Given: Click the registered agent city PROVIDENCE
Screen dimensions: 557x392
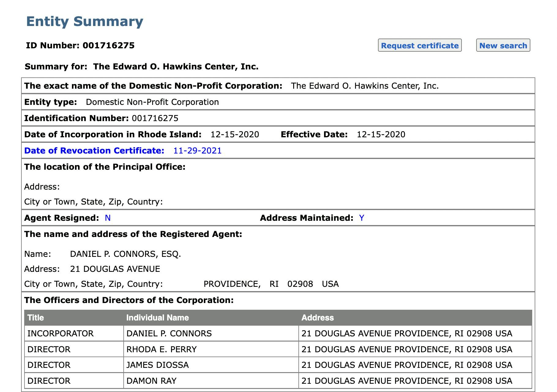Looking at the screenshot, I should pyautogui.click(x=232, y=284).
